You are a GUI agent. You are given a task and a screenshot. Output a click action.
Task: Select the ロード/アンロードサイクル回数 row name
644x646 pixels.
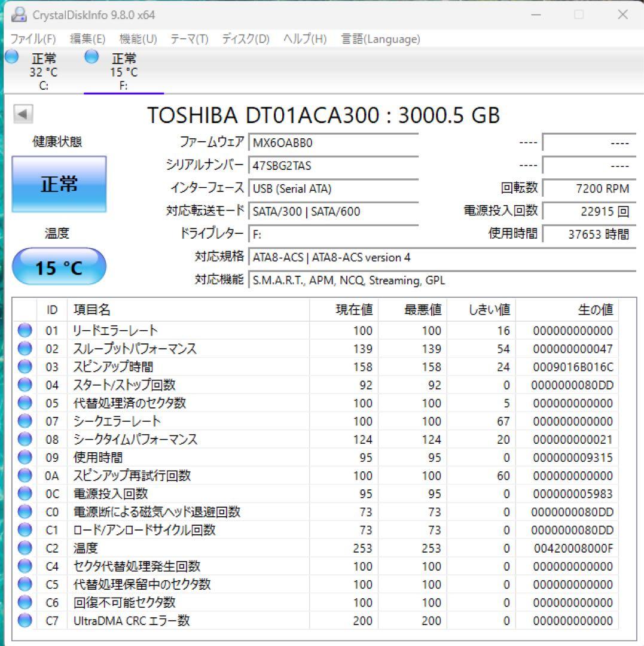coord(145,530)
